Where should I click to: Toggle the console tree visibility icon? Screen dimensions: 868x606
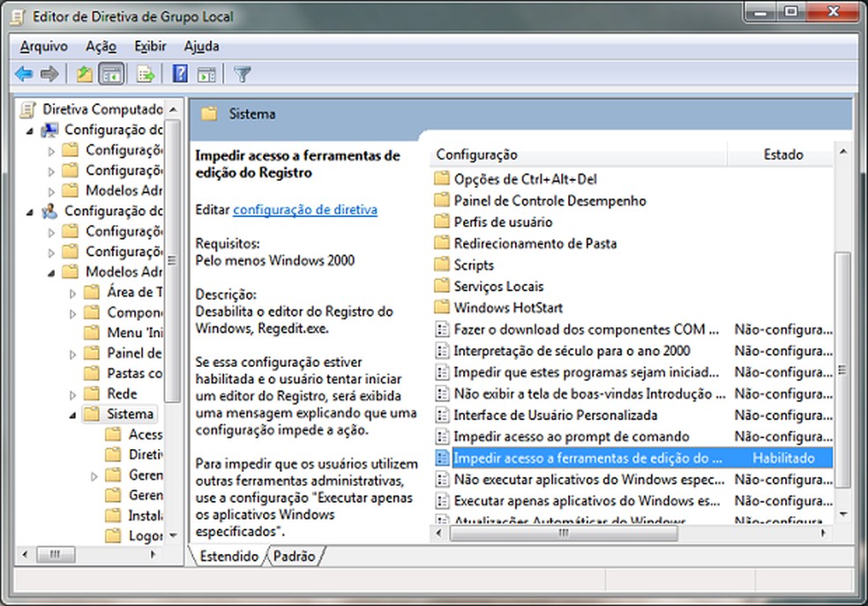(111, 73)
